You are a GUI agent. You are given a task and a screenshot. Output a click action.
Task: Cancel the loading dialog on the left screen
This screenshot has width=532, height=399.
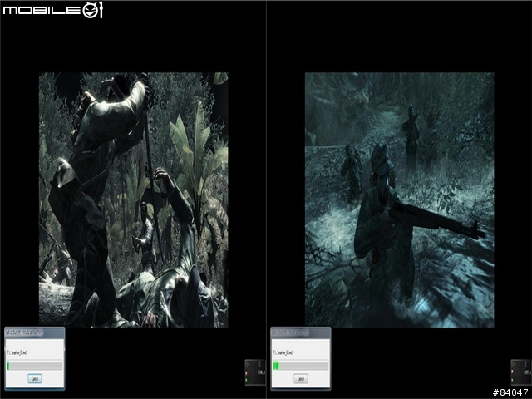(x=35, y=378)
